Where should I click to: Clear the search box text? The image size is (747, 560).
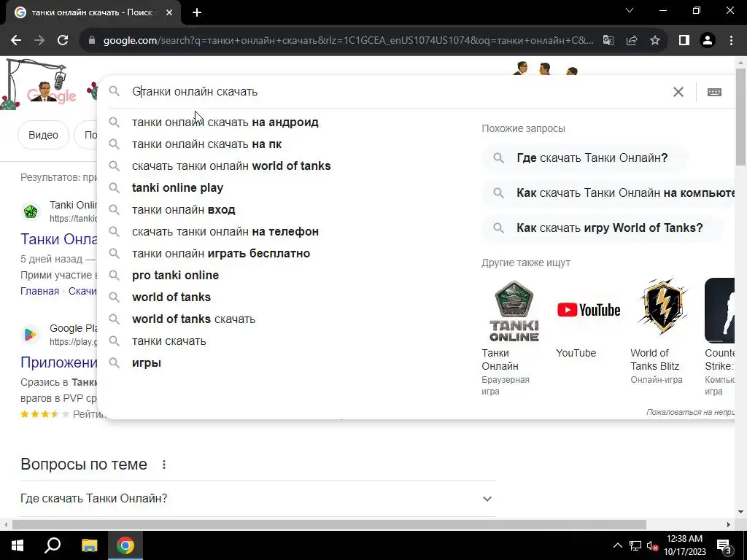tap(678, 92)
